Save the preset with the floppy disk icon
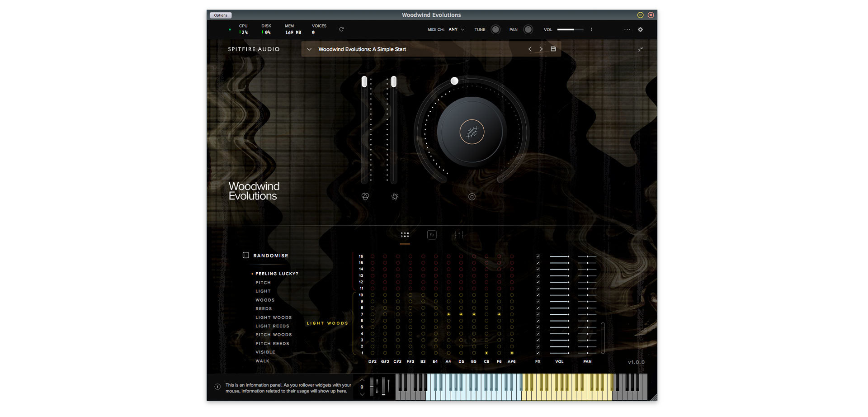868x417 pixels. tap(553, 49)
